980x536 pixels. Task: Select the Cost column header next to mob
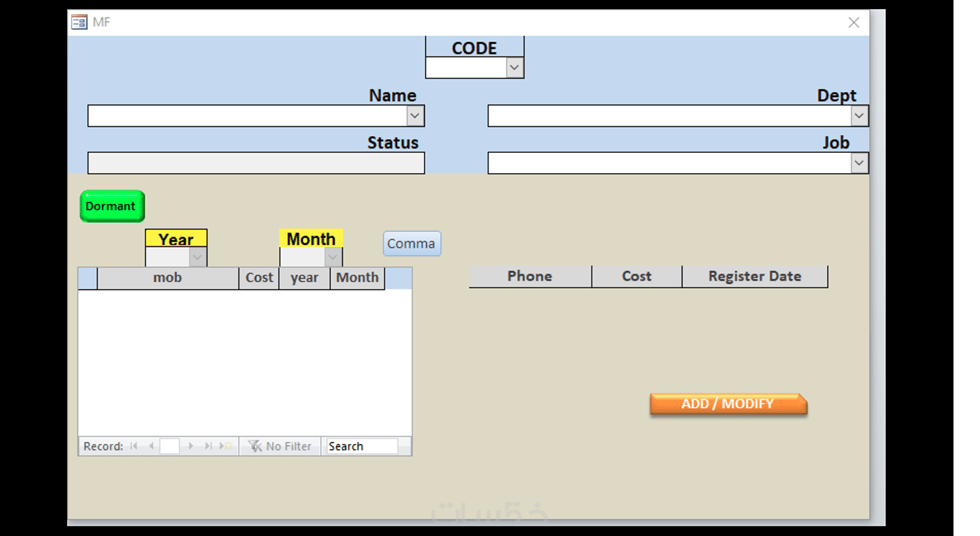point(259,278)
